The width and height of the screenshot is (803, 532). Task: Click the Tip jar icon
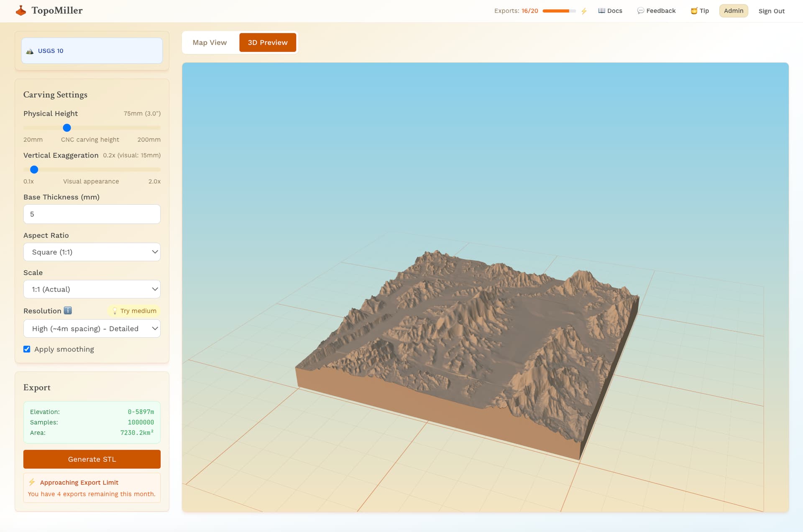pyautogui.click(x=694, y=11)
